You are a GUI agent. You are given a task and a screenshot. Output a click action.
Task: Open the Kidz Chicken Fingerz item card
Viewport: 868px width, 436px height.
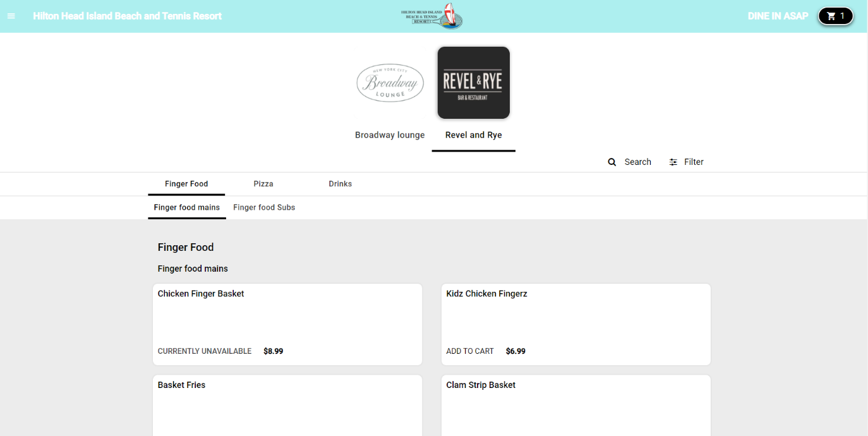[576, 324]
